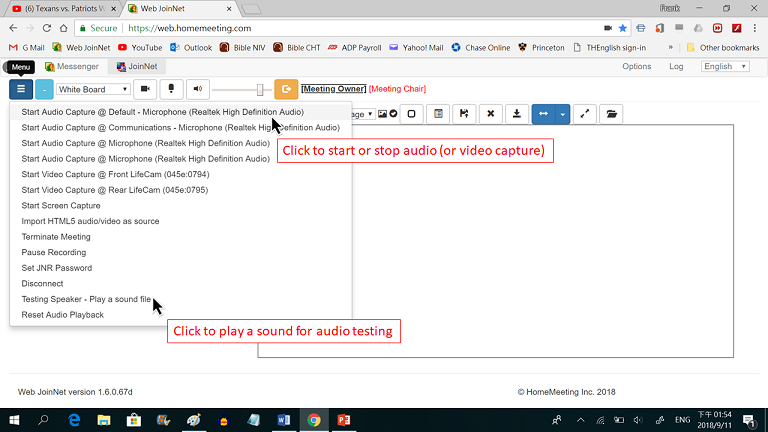The image size is (768, 432).
Task: Click the fullscreen expand arrows icon
Action: click(x=586, y=114)
